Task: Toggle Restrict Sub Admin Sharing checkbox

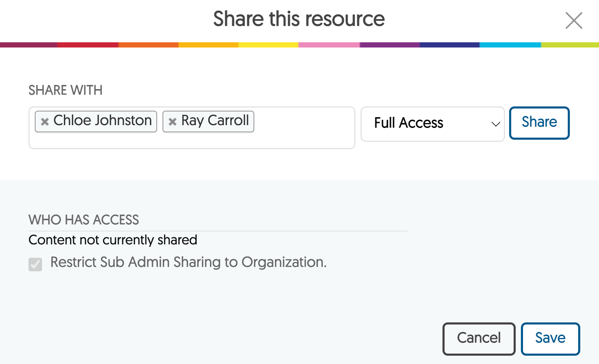Action: point(35,264)
